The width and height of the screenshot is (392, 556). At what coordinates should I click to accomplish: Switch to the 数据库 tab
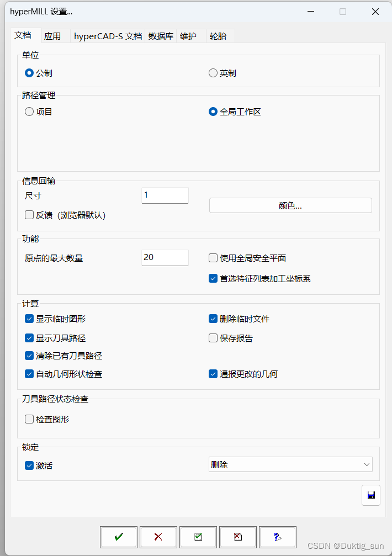point(160,36)
